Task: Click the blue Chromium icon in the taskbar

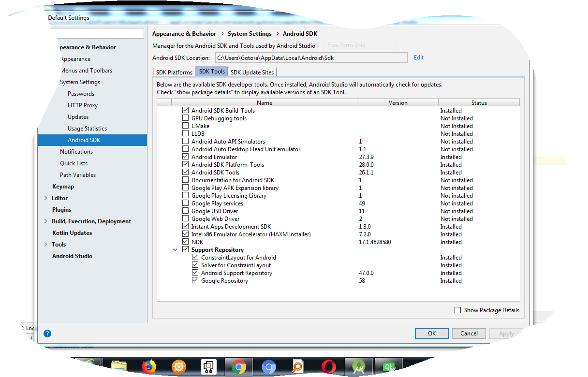Action: [269, 368]
